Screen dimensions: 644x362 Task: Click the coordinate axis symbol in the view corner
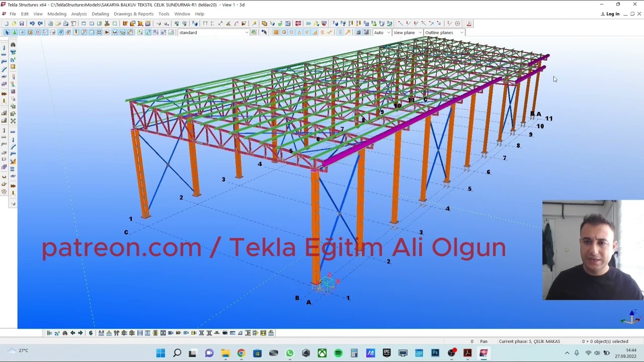pos(631,317)
